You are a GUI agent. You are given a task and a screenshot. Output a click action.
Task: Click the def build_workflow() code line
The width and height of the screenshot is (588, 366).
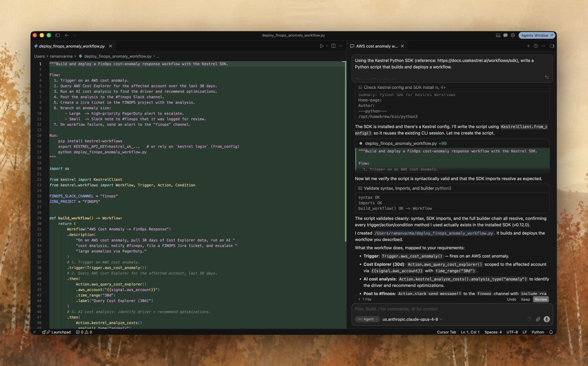coord(86,218)
